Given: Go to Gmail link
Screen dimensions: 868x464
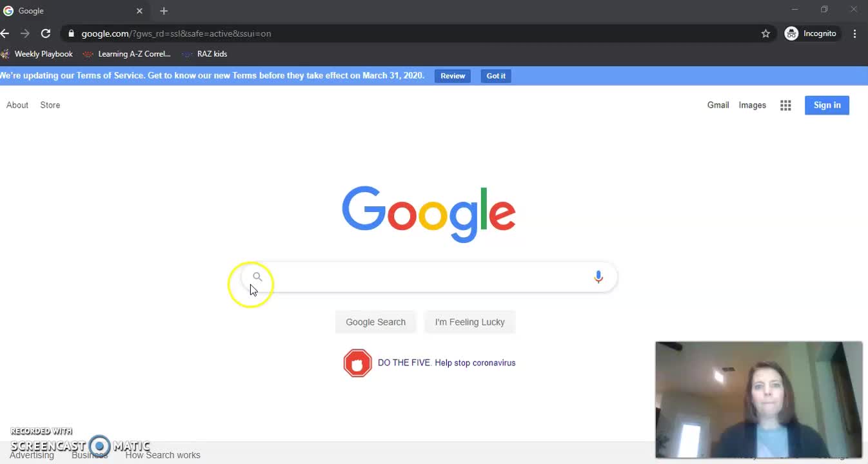Looking at the screenshot, I should (x=718, y=105).
